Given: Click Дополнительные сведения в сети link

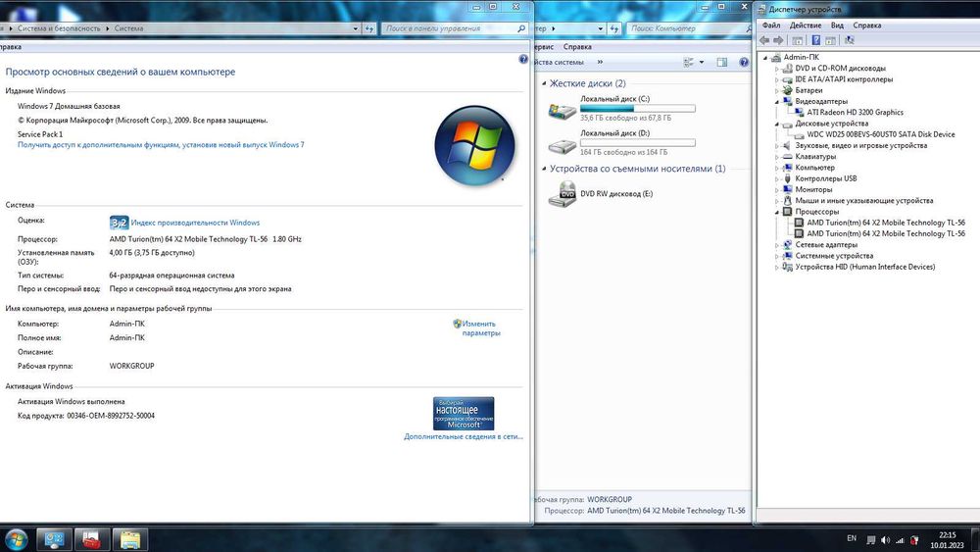Looking at the screenshot, I should (464, 437).
